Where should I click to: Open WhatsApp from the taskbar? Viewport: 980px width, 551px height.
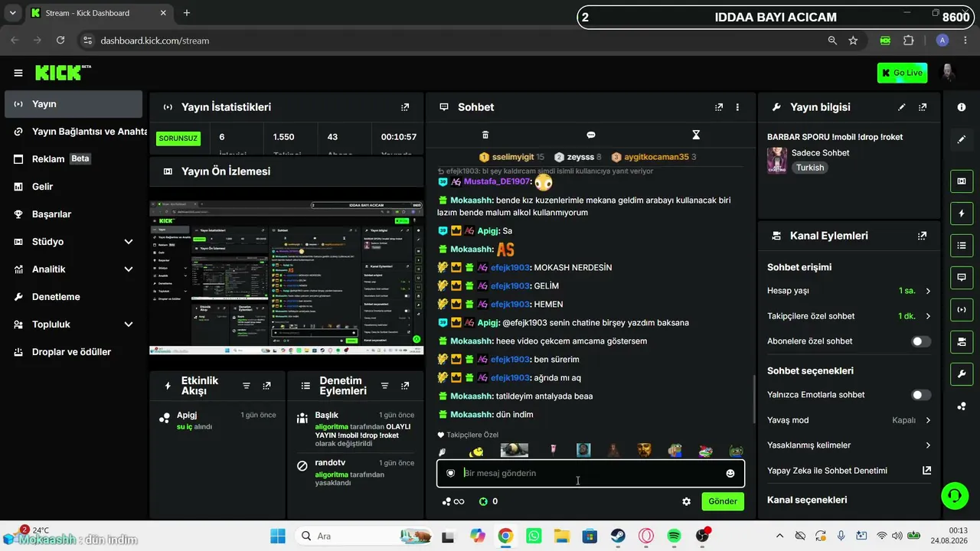tap(534, 536)
